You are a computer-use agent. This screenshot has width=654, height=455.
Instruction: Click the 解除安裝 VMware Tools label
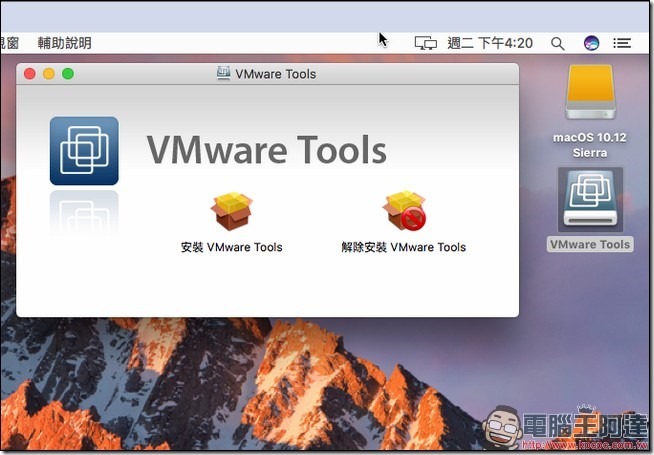[403, 247]
